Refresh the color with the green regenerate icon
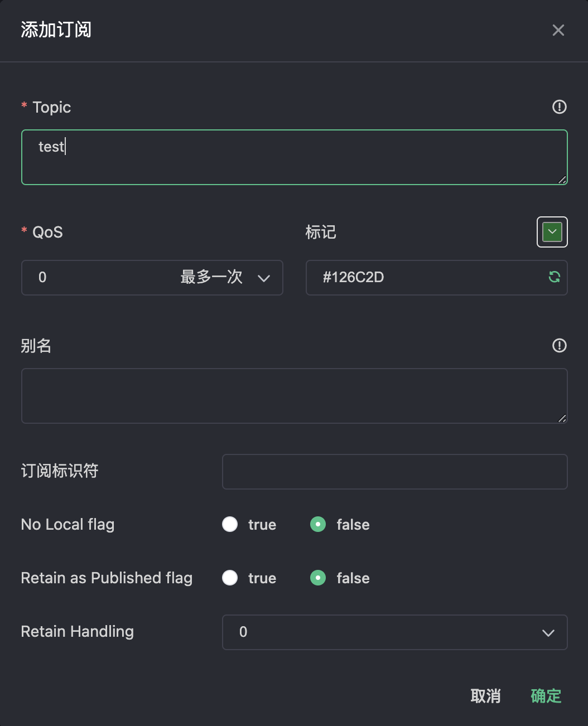The width and height of the screenshot is (588, 726). tap(554, 277)
